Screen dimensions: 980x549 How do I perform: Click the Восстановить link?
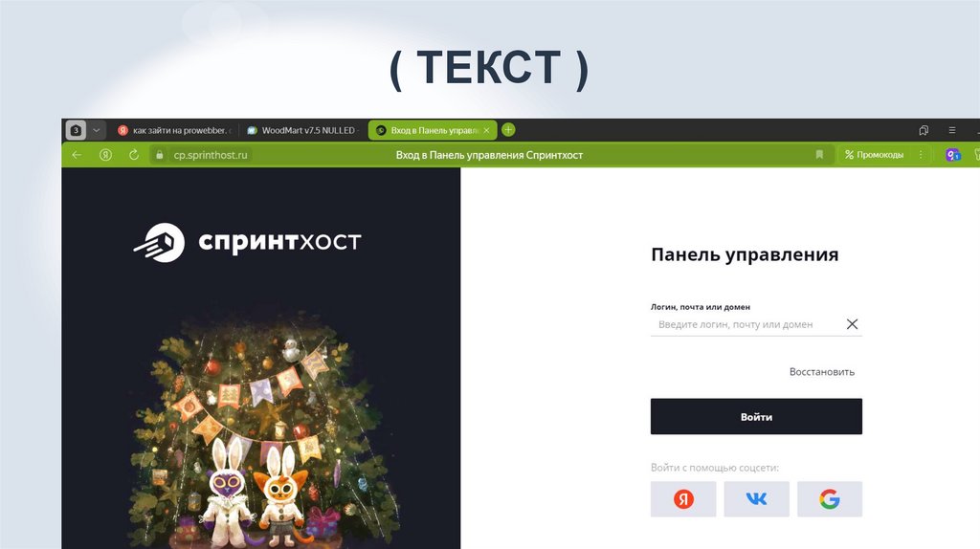(822, 372)
